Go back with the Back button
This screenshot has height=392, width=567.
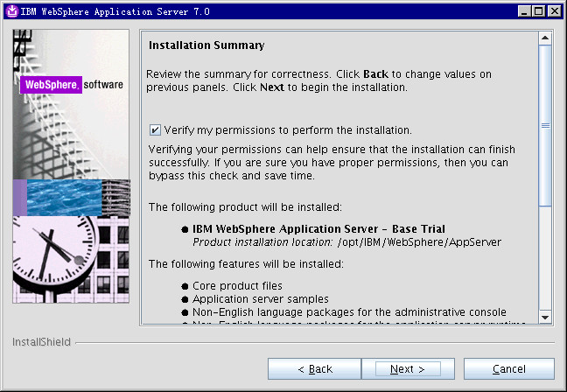314,368
